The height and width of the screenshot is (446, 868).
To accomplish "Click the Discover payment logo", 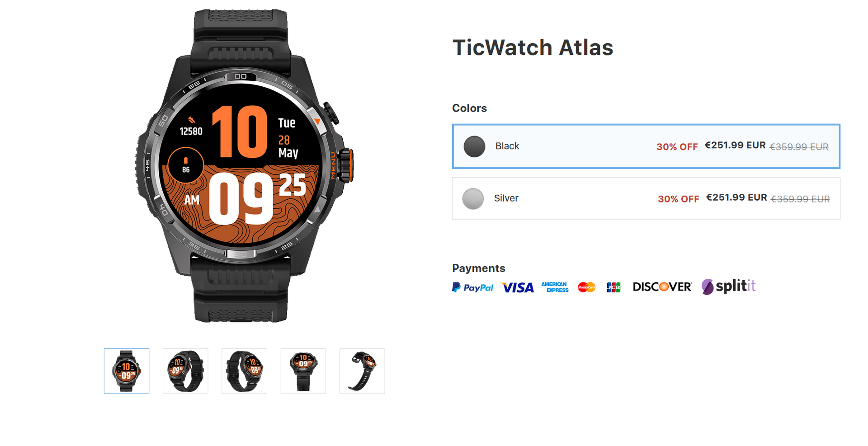I will [x=662, y=287].
